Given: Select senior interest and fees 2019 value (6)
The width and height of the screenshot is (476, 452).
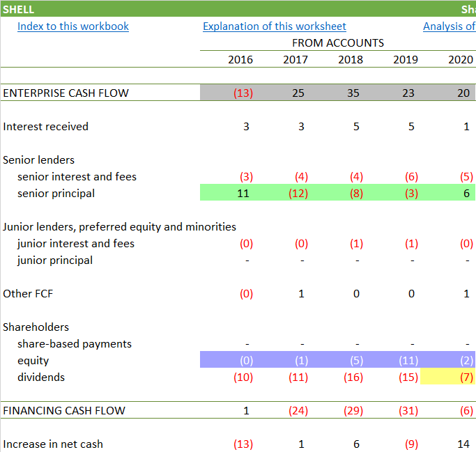Looking at the screenshot, I should [411, 177].
